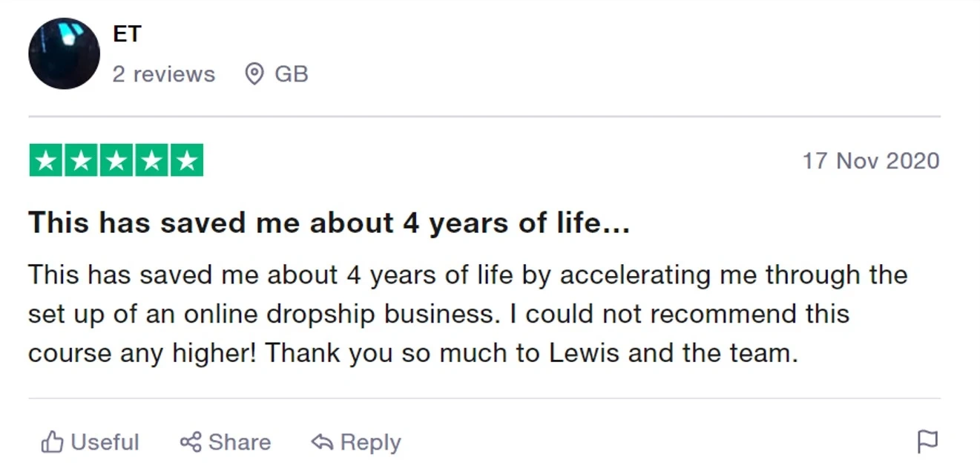Screen dimensions: 980x463
Task: Click the third green rating star
Action: pyautogui.click(x=116, y=160)
